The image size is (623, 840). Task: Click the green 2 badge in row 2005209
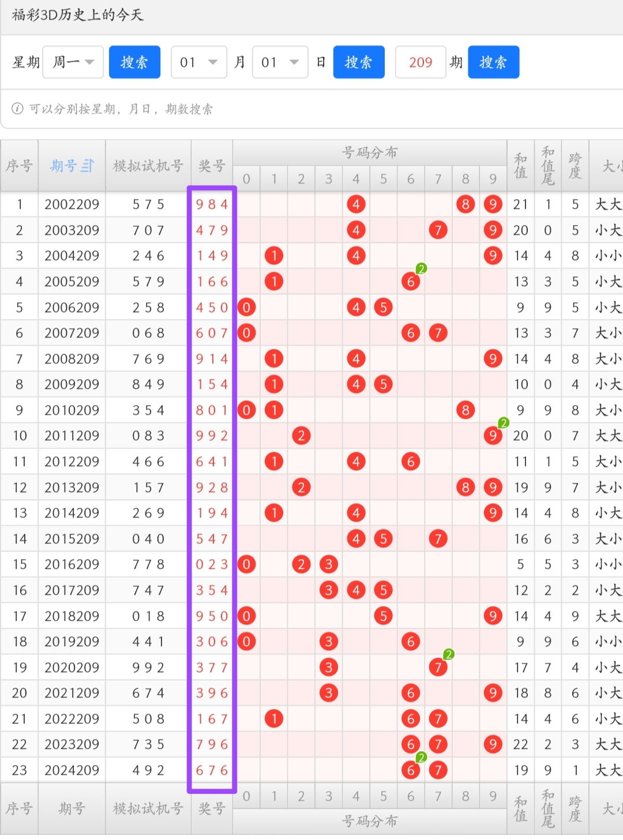point(422,269)
